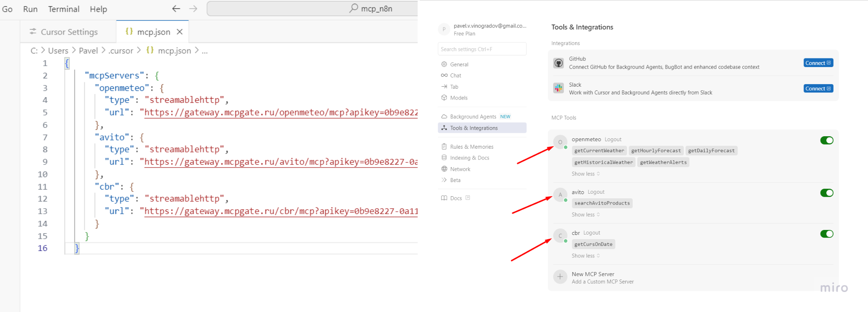Log out of openmeteo server
868x312 pixels.
[x=613, y=140]
